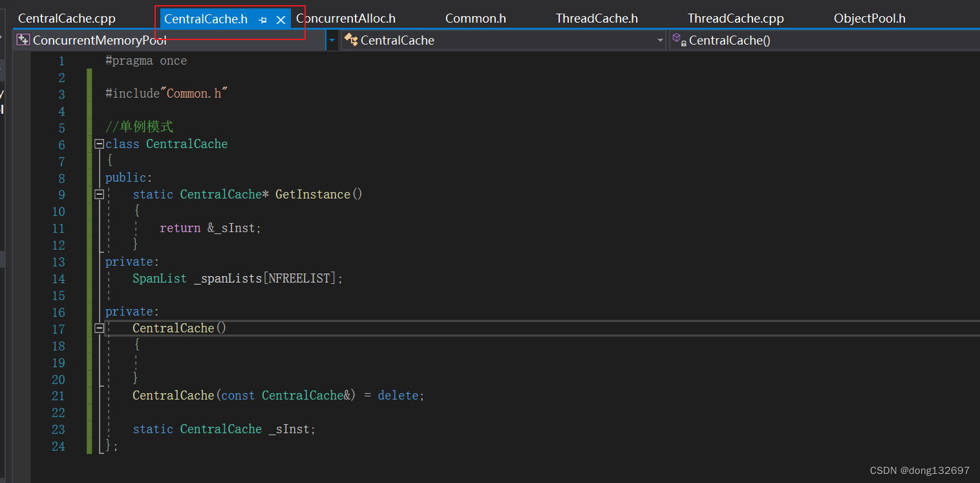Select the CentralCache.h tab

(x=206, y=19)
